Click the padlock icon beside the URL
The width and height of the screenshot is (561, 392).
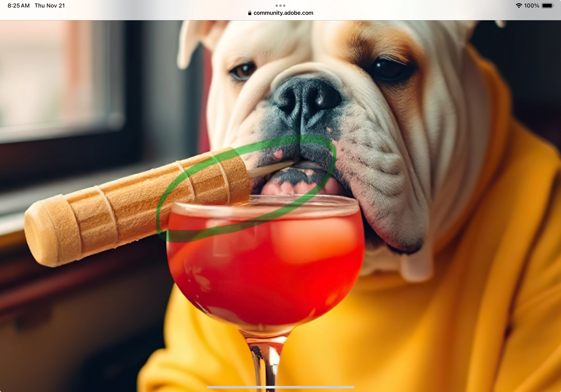[x=249, y=13]
